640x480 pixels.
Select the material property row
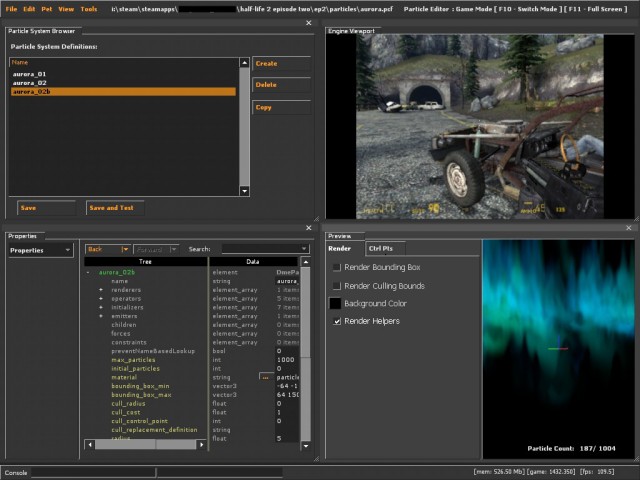pyautogui.click(x=124, y=378)
